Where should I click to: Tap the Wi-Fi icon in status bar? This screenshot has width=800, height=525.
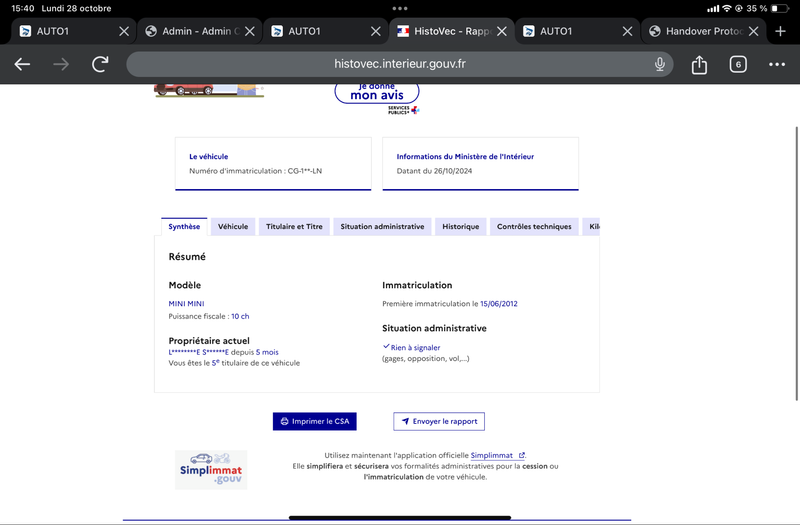pos(727,8)
